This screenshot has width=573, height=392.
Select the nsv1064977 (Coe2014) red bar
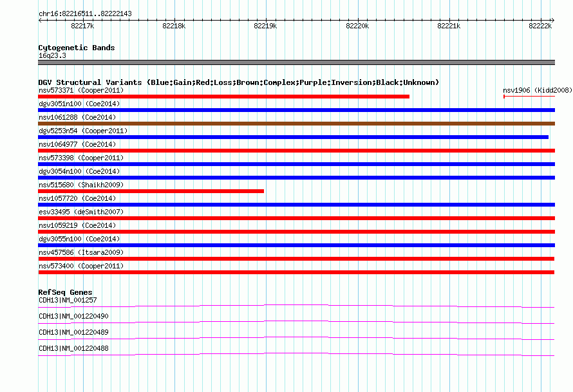[296, 151]
